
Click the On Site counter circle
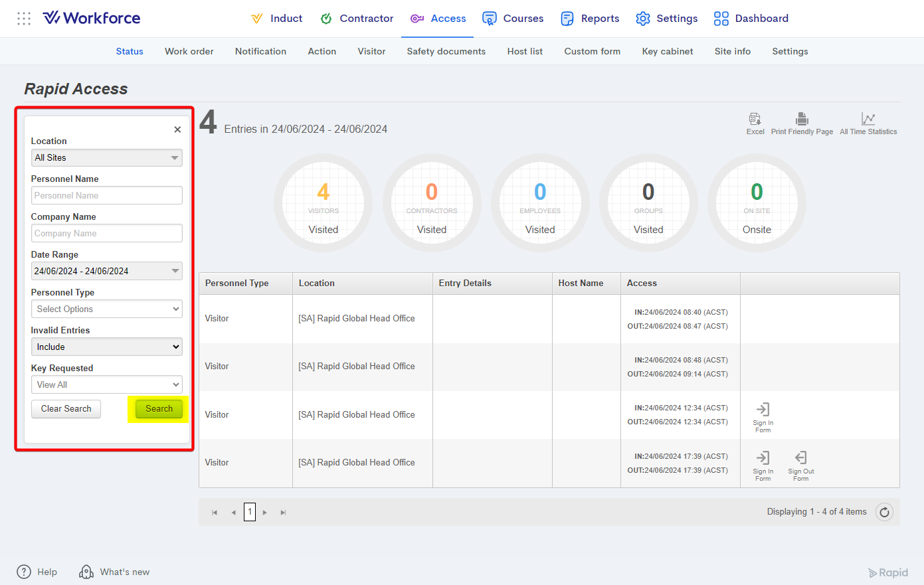click(757, 203)
